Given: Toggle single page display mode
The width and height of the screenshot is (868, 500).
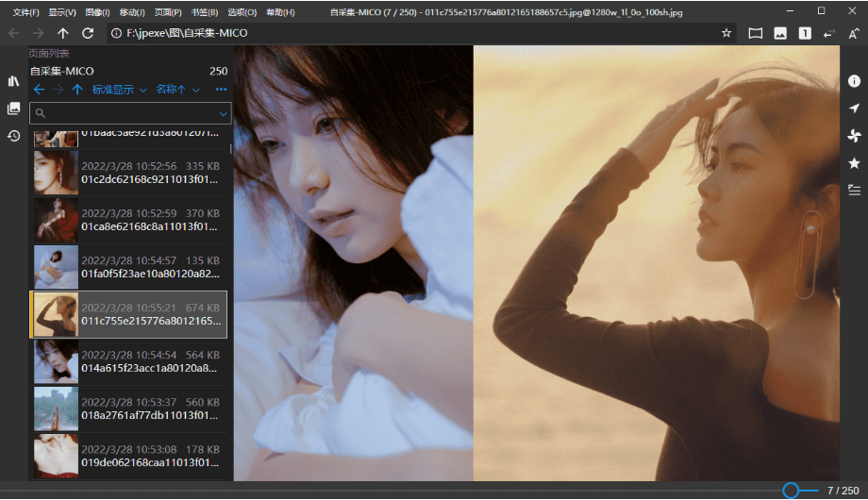Looking at the screenshot, I should click(805, 33).
